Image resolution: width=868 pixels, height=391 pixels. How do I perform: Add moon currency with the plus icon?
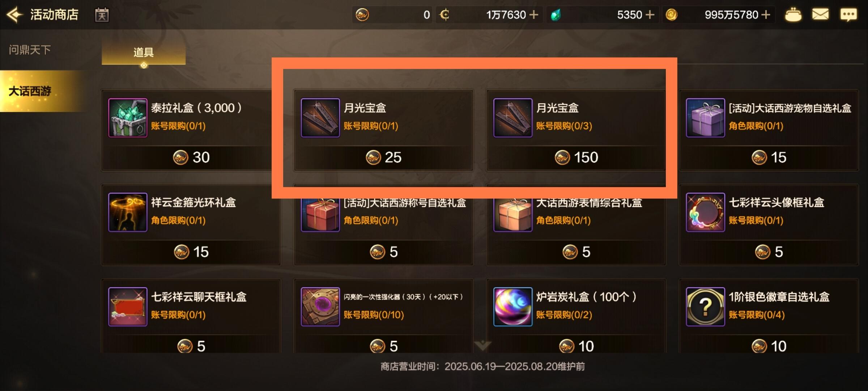pos(534,14)
